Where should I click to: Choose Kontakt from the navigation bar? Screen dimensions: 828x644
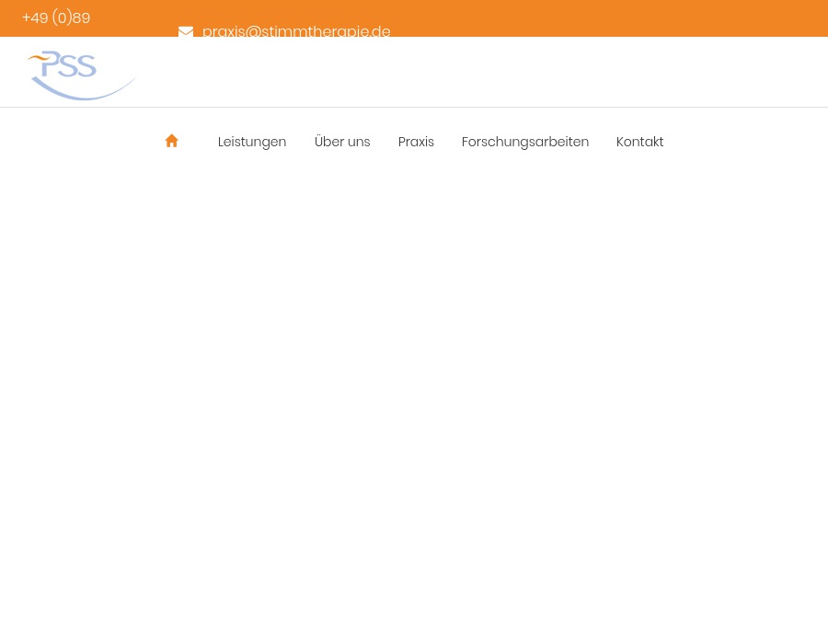click(x=639, y=142)
